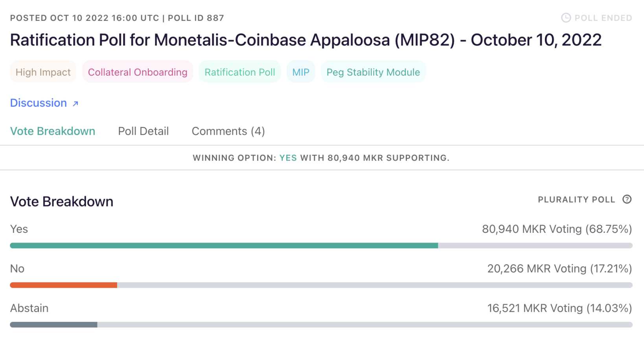Screen dimensions: 644x342
Task: Click the PLURALITY POLL label
Action: [577, 199]
